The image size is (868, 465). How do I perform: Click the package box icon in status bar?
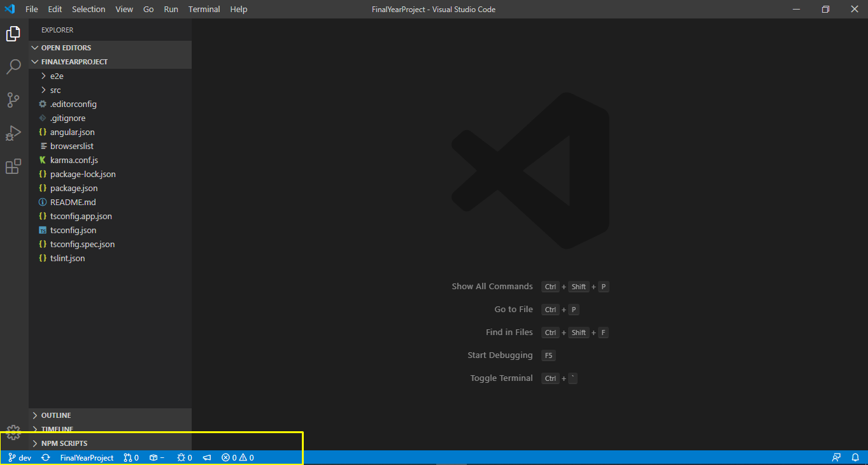[x=157, y=457]
